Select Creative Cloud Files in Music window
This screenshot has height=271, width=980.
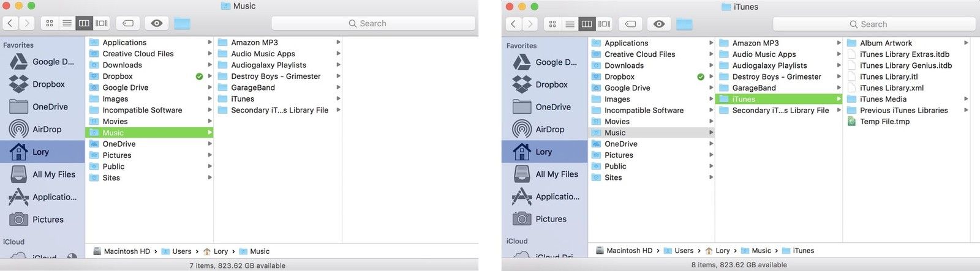(x=149, y=54)
